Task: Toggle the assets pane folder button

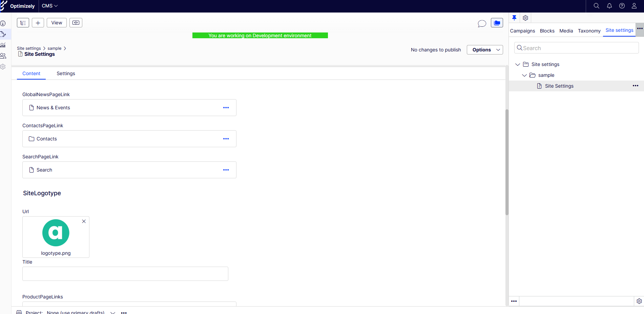Action: pyautogui.click(x=497, y=23)
